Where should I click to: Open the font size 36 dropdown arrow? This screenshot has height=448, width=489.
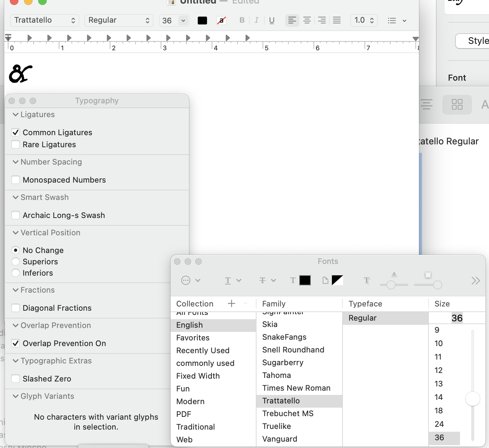[x=183, y=21]
